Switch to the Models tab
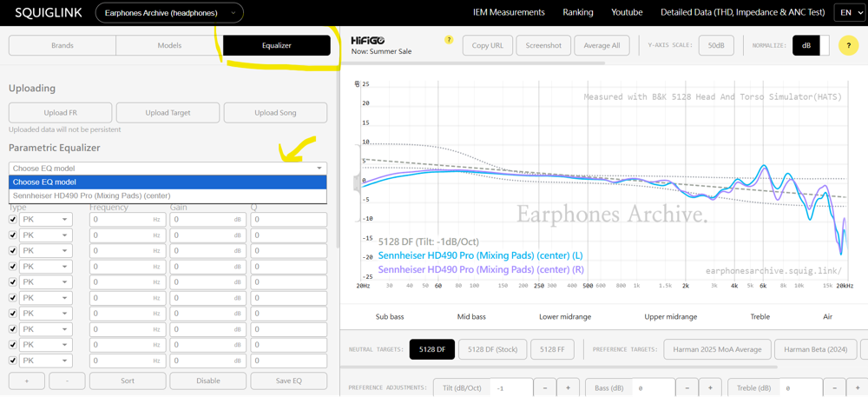 (169, 45)
